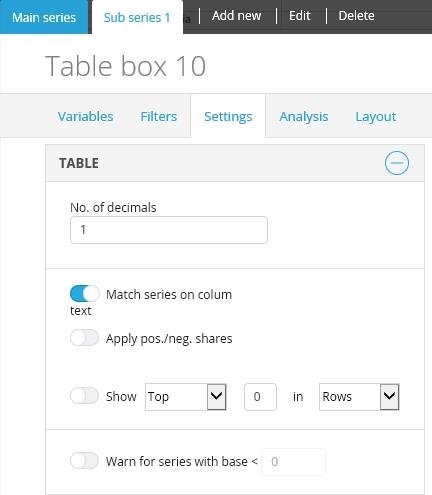Click the Delete series button

coord(356,16)
